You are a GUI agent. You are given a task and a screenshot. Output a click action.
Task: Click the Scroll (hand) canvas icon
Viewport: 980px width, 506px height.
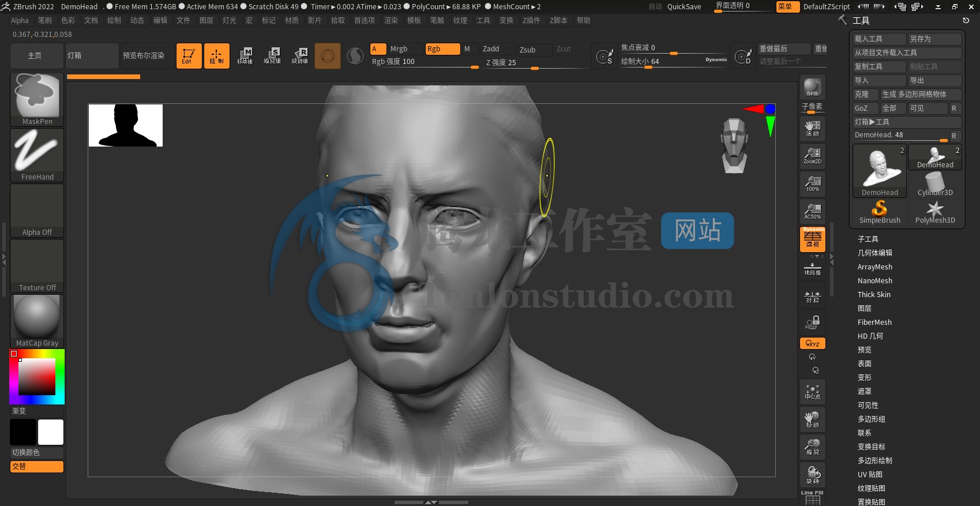[x=812, y=129]
